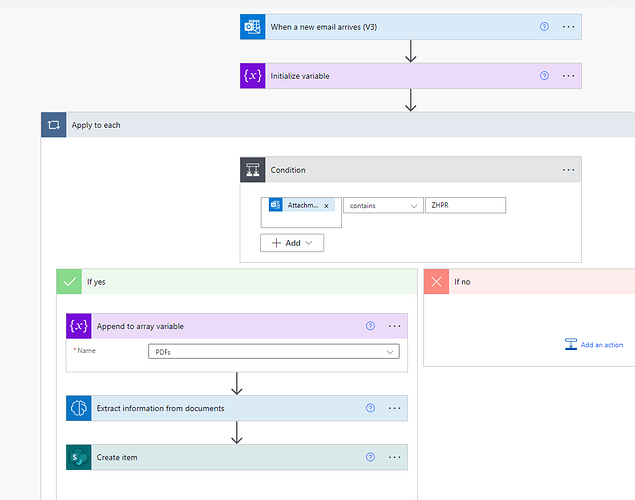Click the If no red X icon
Image resolution: width=635 pixels, height=500 pixels.
click(x=436, y=281)
